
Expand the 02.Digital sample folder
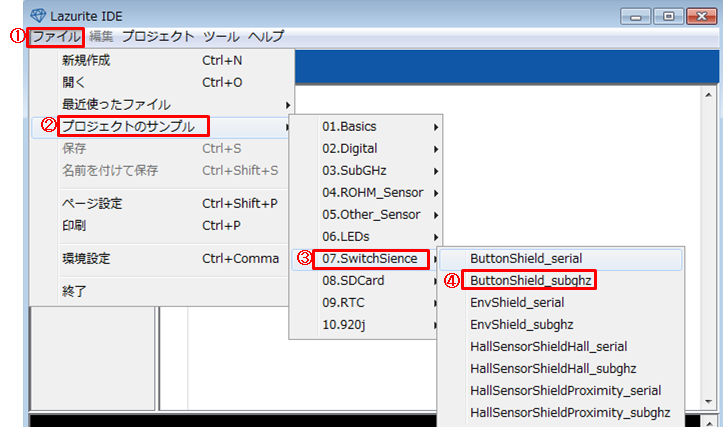coord(366,148)
